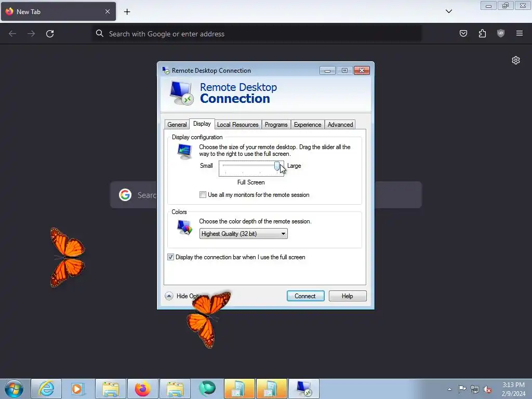Open Firefox extensions puzzle icon
Image resolution: width=532 pixels, height=399 pixels.
point(482,33)
